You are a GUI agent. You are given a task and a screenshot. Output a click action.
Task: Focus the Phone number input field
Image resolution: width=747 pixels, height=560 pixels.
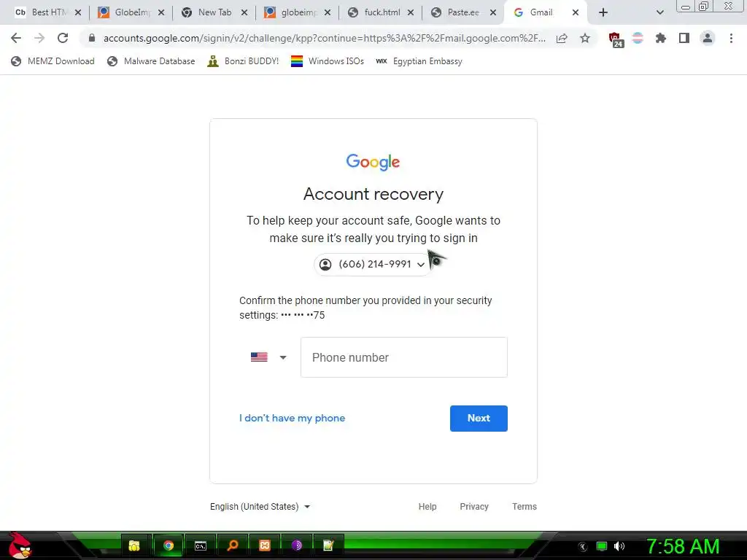(x=404, y=357)
